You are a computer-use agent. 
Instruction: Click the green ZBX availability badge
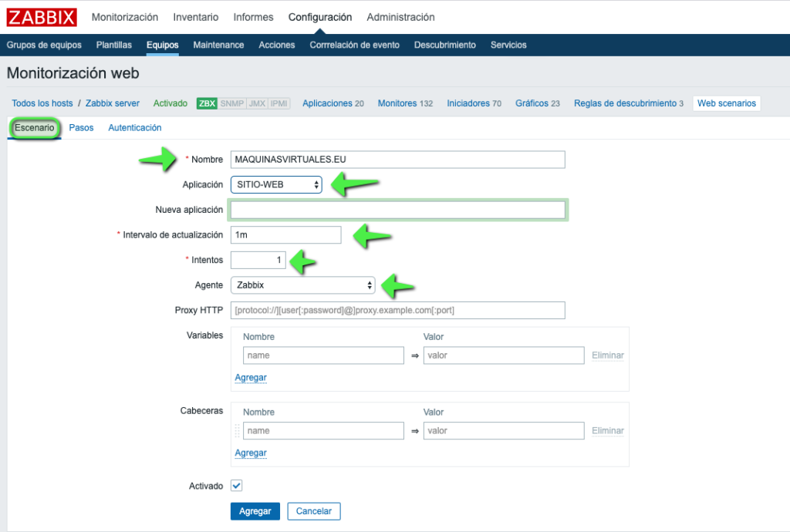coord(207,103)
